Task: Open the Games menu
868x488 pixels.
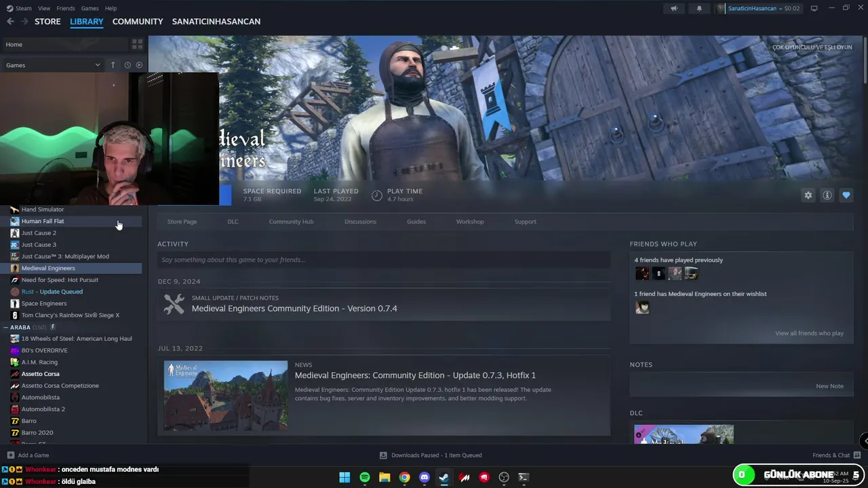Action: [90, 8]
